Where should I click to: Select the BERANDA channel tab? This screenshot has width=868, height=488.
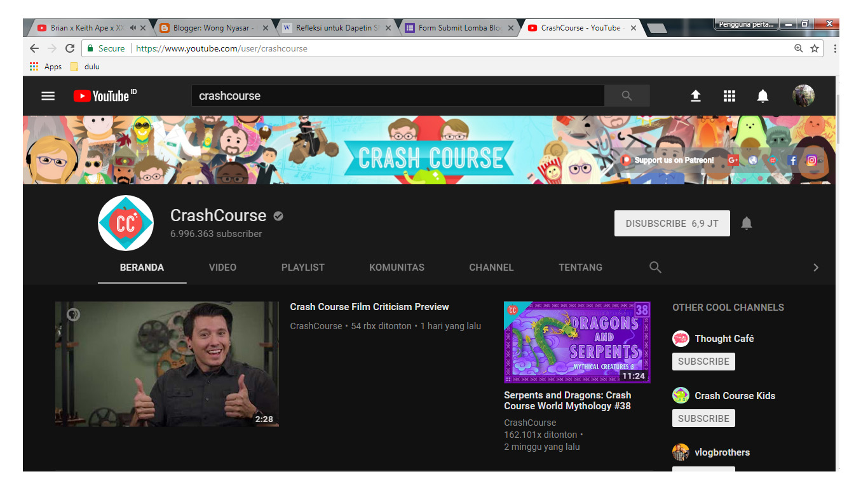(142, 268)
